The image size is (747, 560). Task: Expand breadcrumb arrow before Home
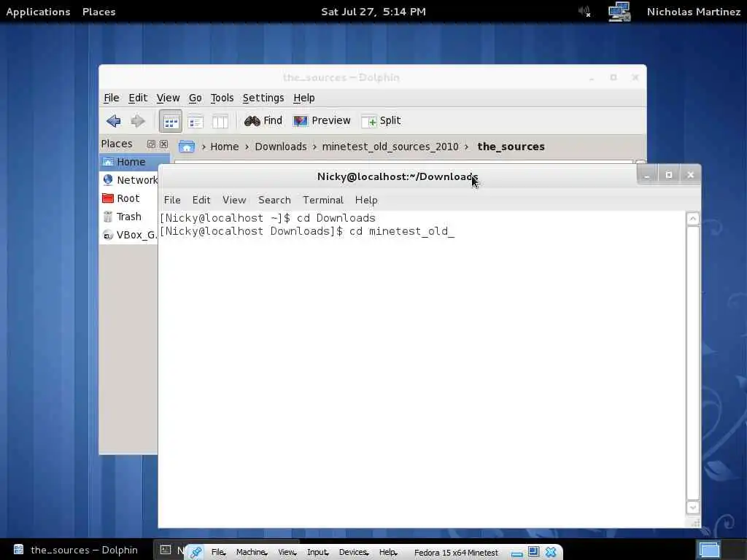click(204, 147)
